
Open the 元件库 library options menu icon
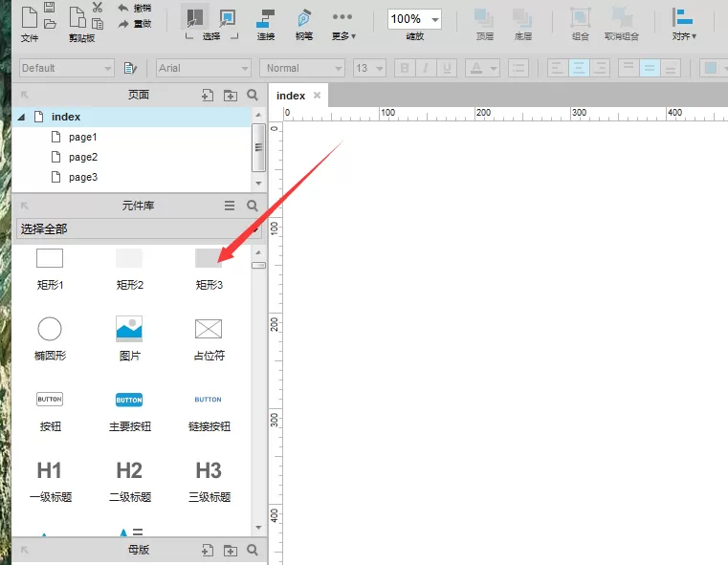(230, 206)
